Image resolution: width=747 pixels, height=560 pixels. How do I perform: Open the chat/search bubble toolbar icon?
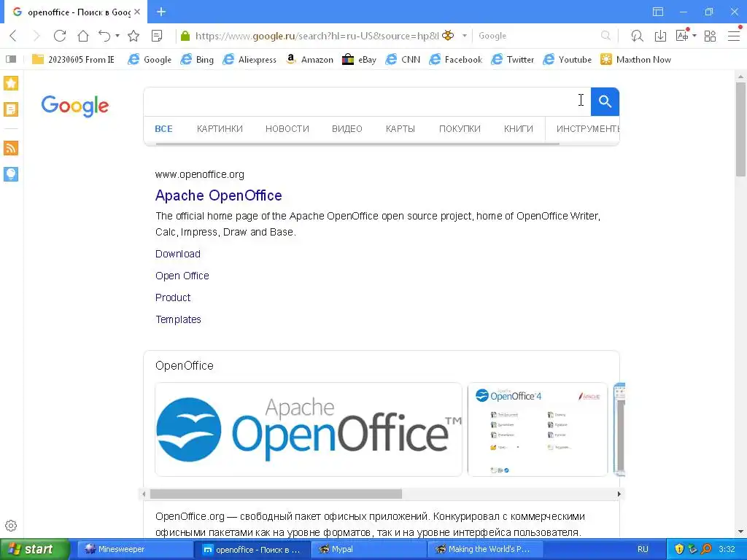coord(637,36)
